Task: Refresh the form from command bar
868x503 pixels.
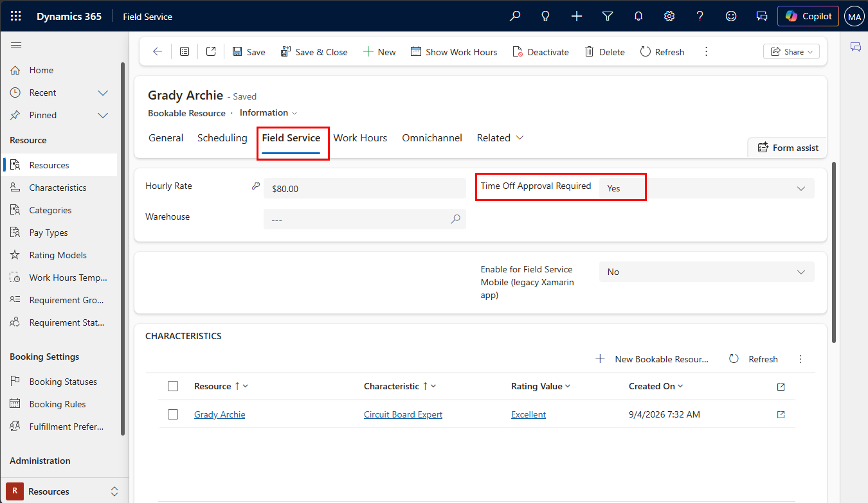Action: pyautogui.click(x=662, y=52)
